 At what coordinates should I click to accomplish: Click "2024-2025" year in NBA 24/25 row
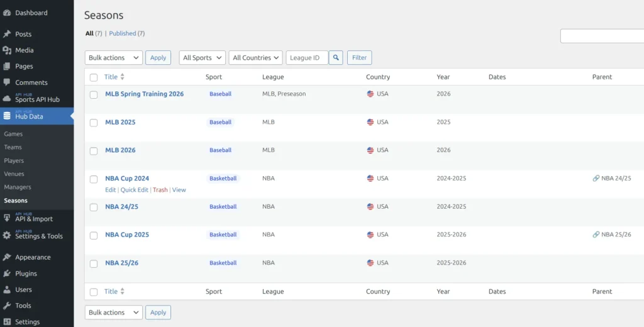pos(452,207)
